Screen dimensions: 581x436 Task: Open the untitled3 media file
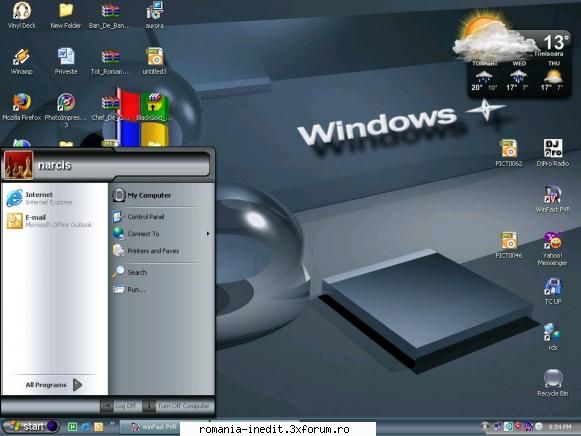tap(155, 61)
